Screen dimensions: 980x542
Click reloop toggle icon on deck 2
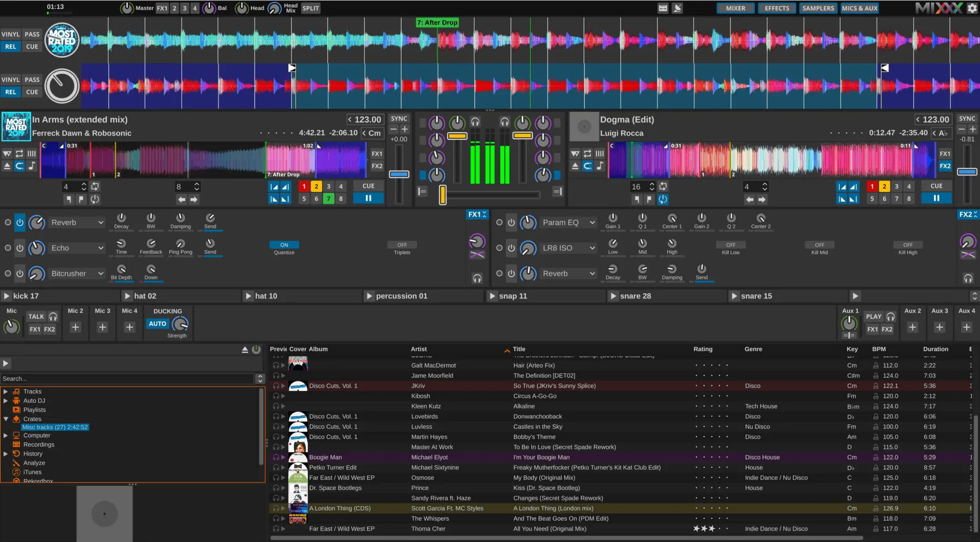(x=663, y=199)
